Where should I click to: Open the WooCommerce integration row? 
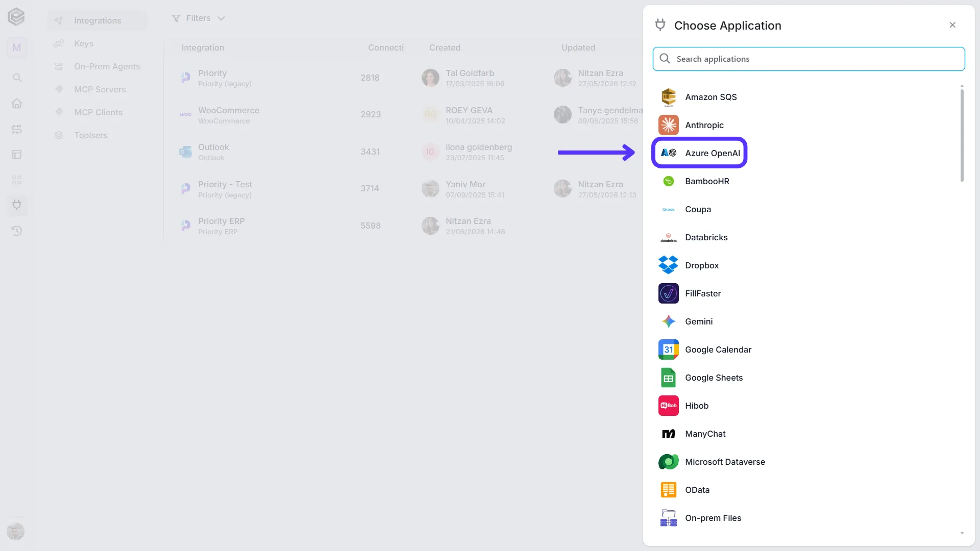(403, 115)
